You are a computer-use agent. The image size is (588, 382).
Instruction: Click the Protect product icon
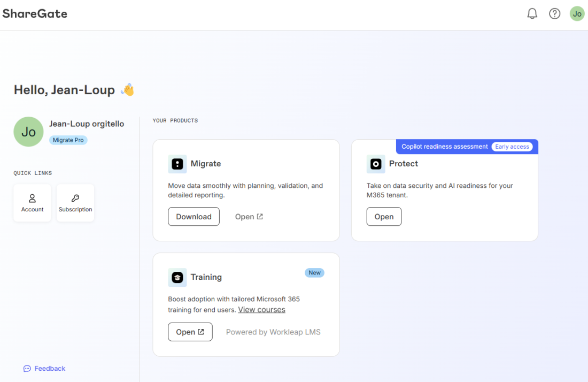(375, 164)
